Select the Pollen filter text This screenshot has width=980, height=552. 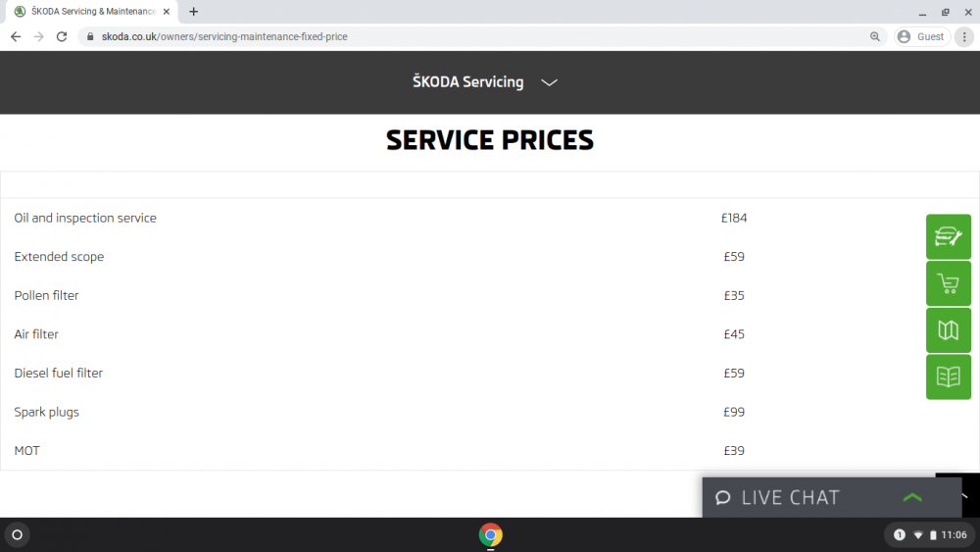click(x=47, y=296)
